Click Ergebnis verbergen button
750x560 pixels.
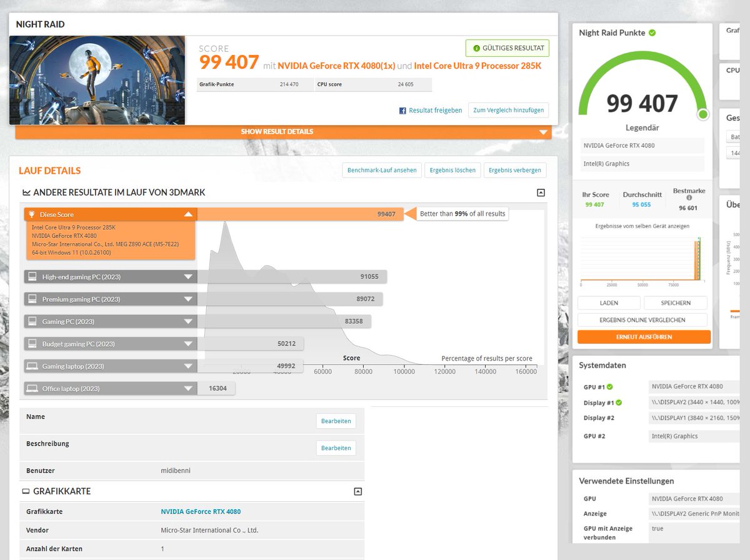point(515,170)
